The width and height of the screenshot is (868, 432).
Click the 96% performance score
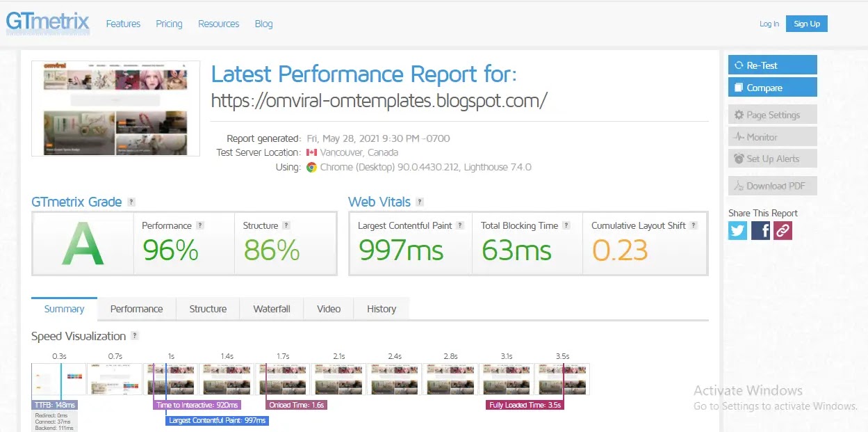(x=170, y=250)
